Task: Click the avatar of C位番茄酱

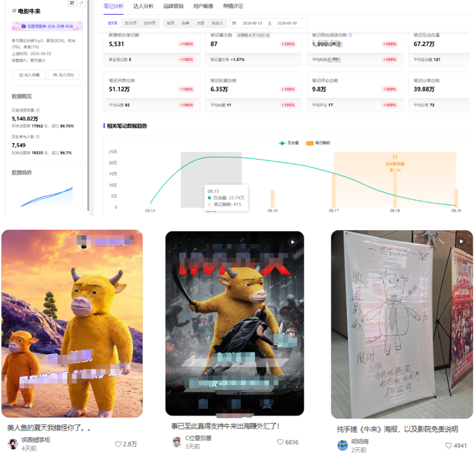Action: click(x=177, y=442)
